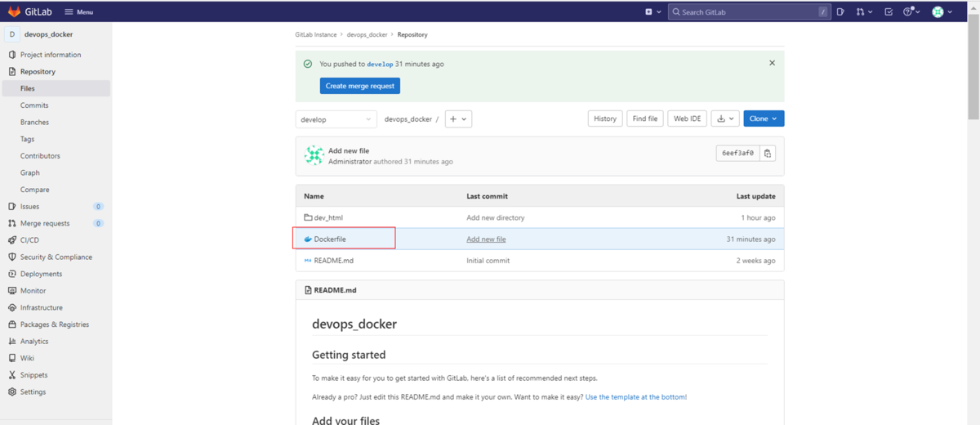Open the dev_html folder
This screenshot has height=425, width=980.
pyautogui.click(x=328, y=218)
